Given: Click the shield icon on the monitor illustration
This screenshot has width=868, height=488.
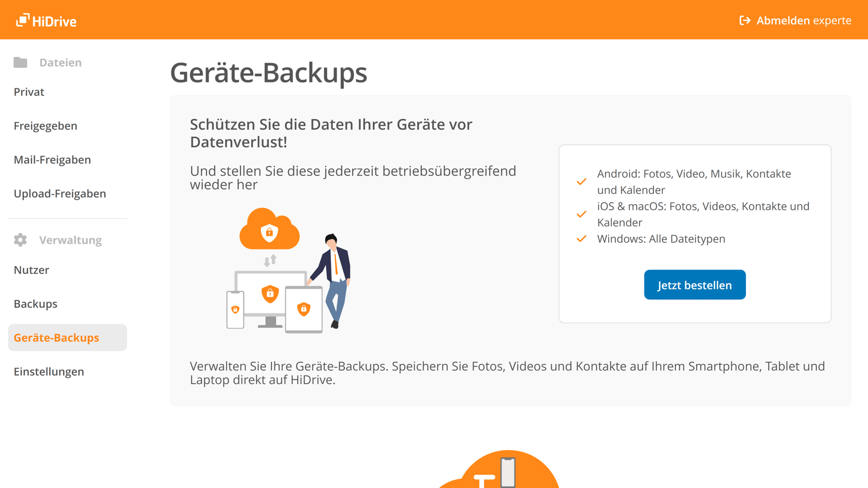Looking at the screenshot, I should click(270, 293).
